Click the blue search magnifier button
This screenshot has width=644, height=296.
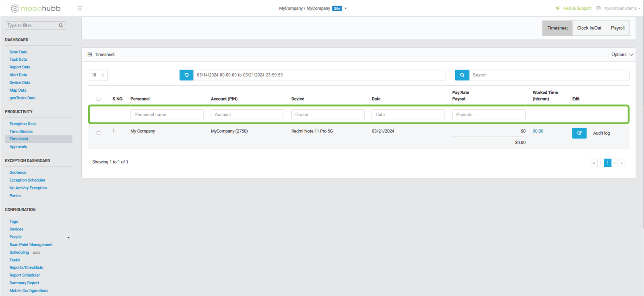tap(462, 75)
